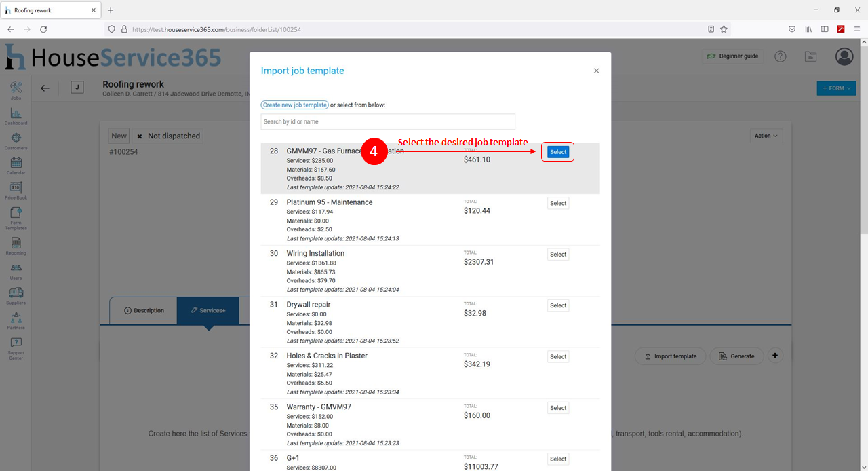Screen dimensions: 868x471
Task: Open Reporting in sidebar
Action: point(16,246)
